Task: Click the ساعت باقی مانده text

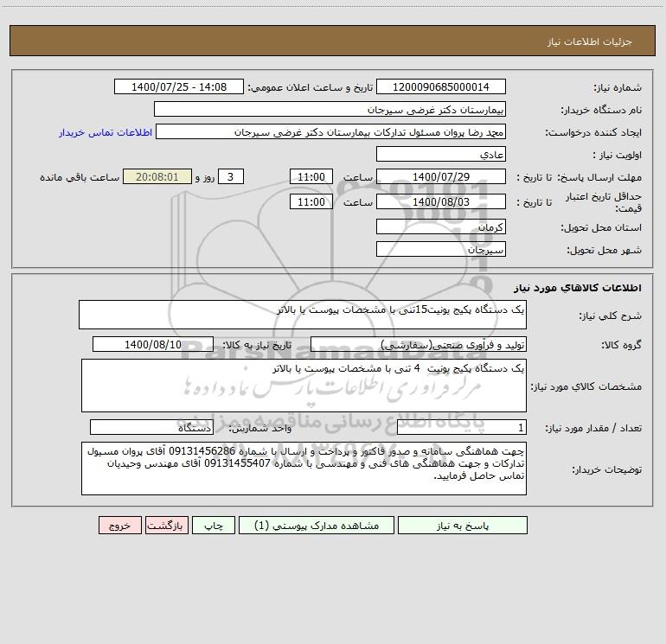Action: tap(80, 177)
